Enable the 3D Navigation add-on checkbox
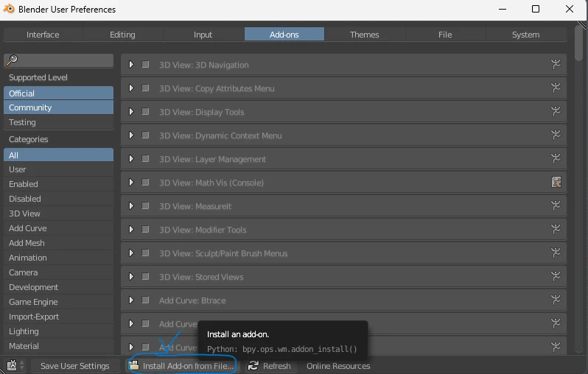 [145, 65]
